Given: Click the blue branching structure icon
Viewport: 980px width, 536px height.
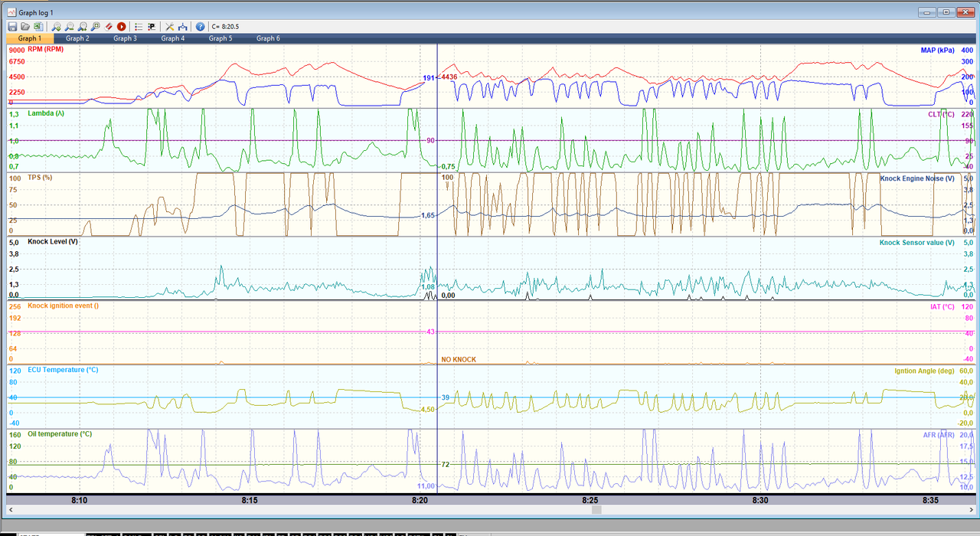Looking at the screenshot, I should coord(182,26).
